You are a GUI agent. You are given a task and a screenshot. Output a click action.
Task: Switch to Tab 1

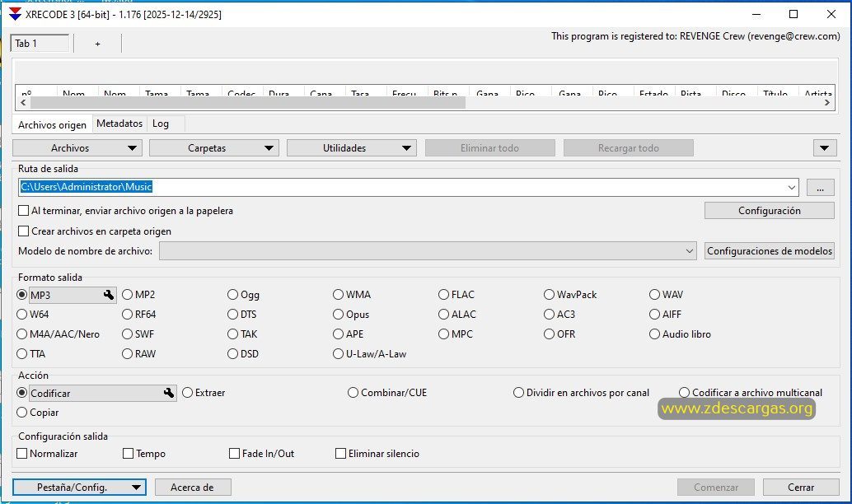click(x=40, y=44)
